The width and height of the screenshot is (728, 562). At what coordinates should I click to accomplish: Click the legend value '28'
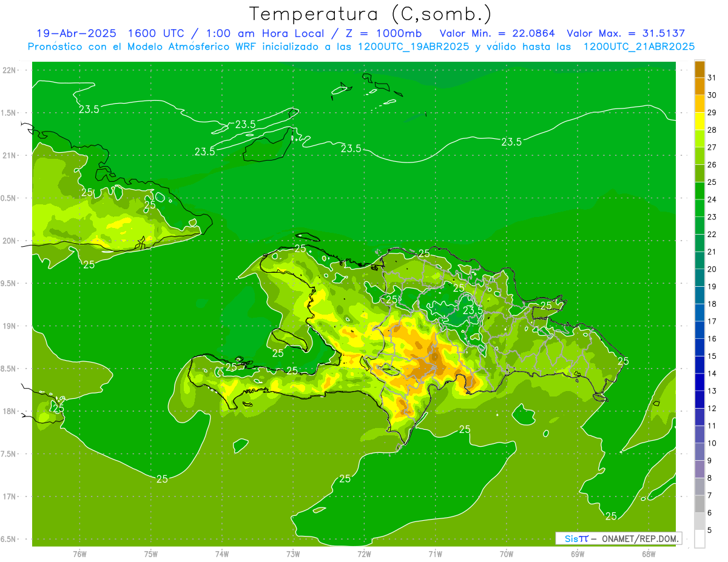click(x=712, y=130)
